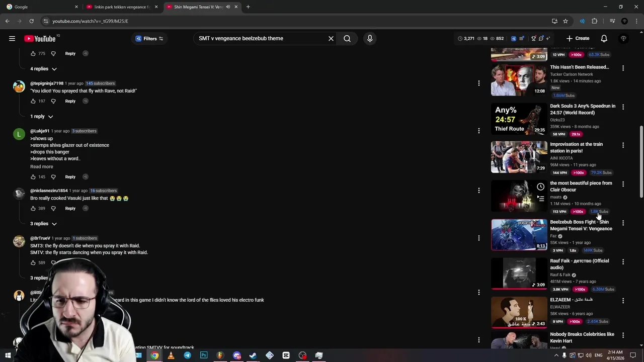Expand the 4 replies thread
The height and width of the screenshot is (362, 644).
click(x=43, y=69)
